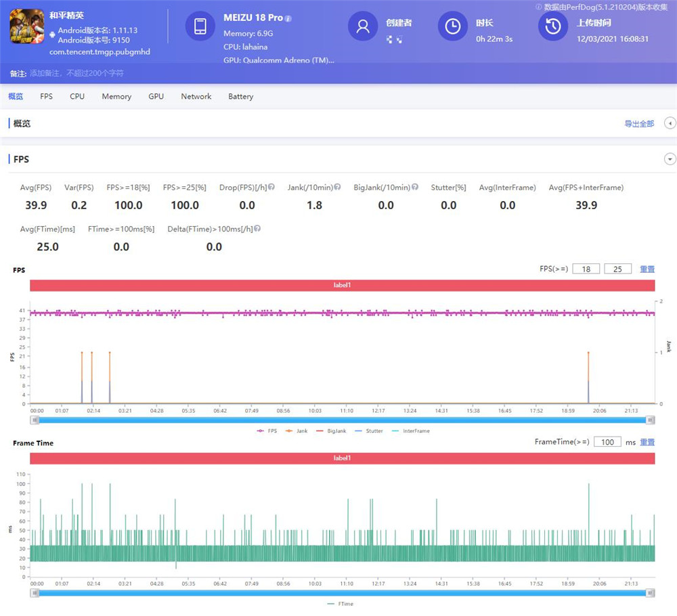Click FPS chart range slider right handle
This screenshot has width=677, height=616.
point(650,420)
